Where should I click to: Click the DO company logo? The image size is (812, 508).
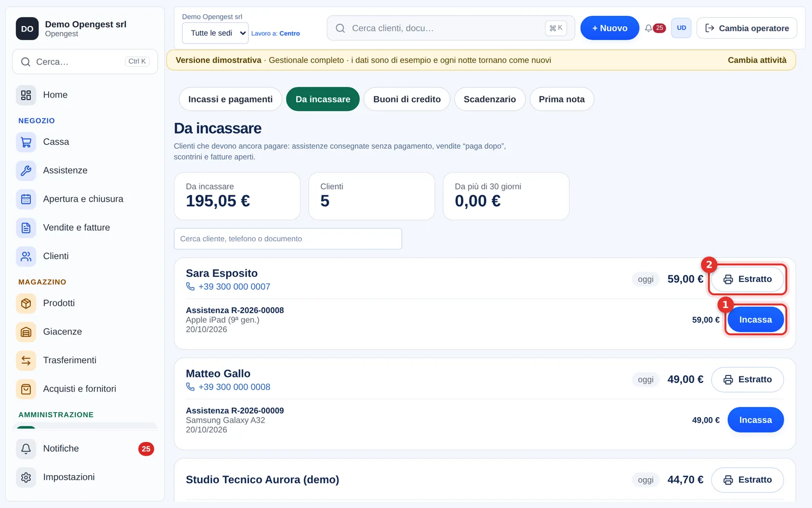[27, 29]
